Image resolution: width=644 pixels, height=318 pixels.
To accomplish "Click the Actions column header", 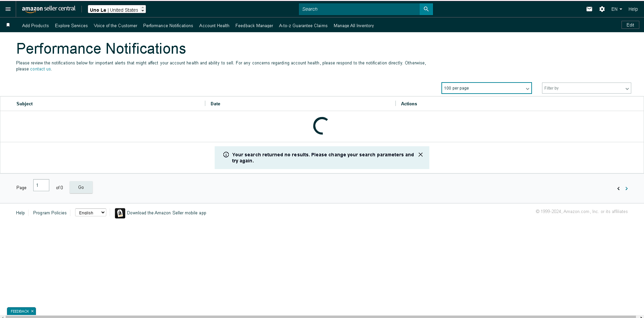I will (409, 104).
